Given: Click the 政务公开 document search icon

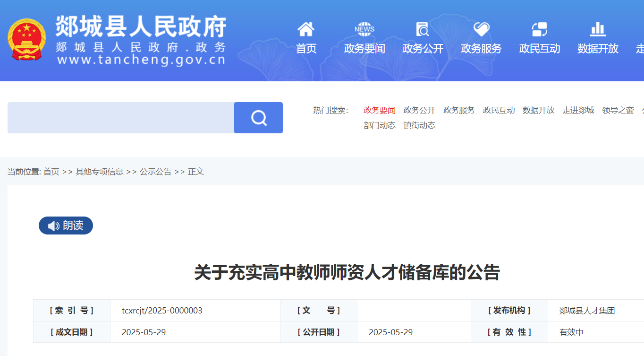Looking at the screenshot, I should (x=423, y=29).
